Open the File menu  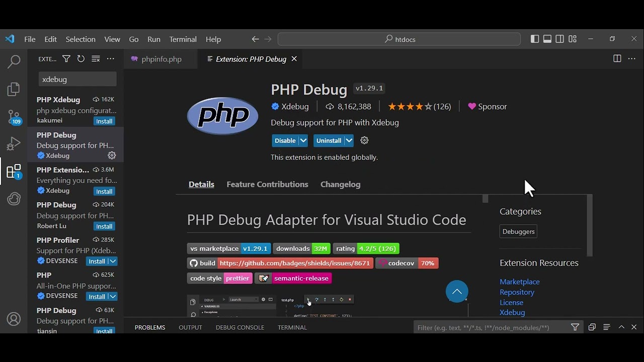coord(30,39)
